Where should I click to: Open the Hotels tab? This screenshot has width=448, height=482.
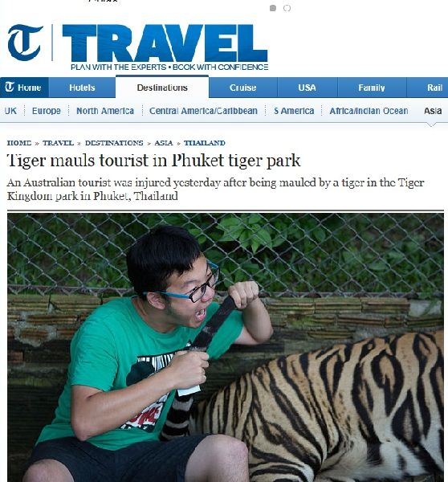point(82,88)
